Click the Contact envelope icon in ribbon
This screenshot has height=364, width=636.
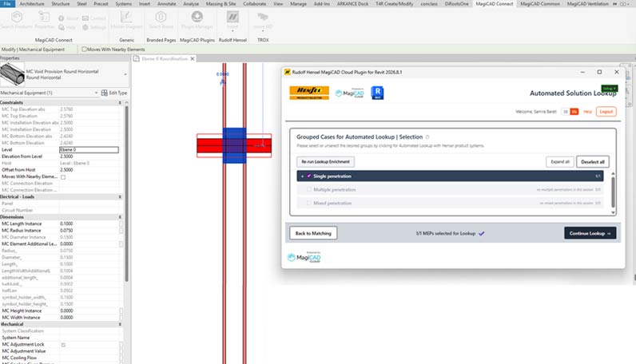tap(85, 18)
